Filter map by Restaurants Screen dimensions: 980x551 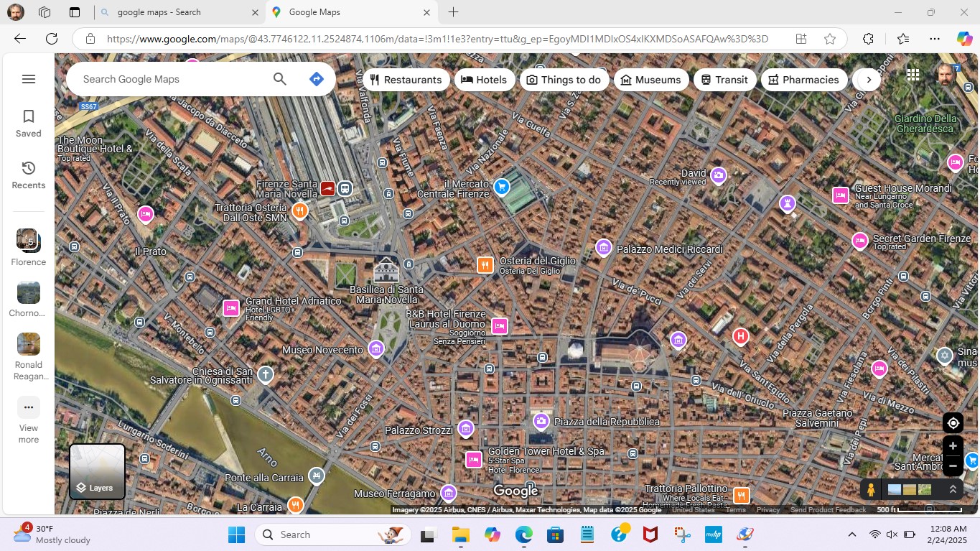click(406, 80)
